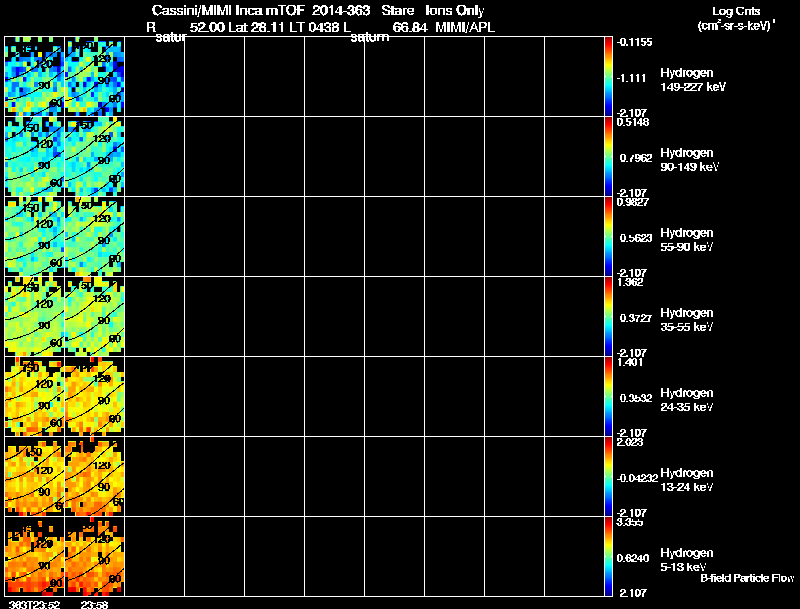Click the 35-55 keV hydrogen panel at 23:52

click(x=35, y=317)
